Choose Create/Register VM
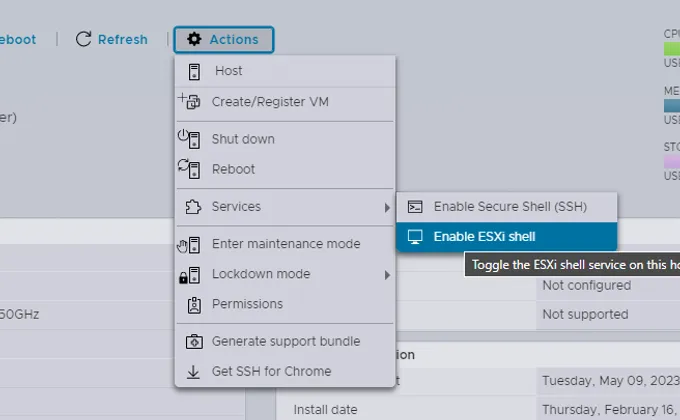The height and width of the screenshot is (420, 680). (x=285, y=102)
